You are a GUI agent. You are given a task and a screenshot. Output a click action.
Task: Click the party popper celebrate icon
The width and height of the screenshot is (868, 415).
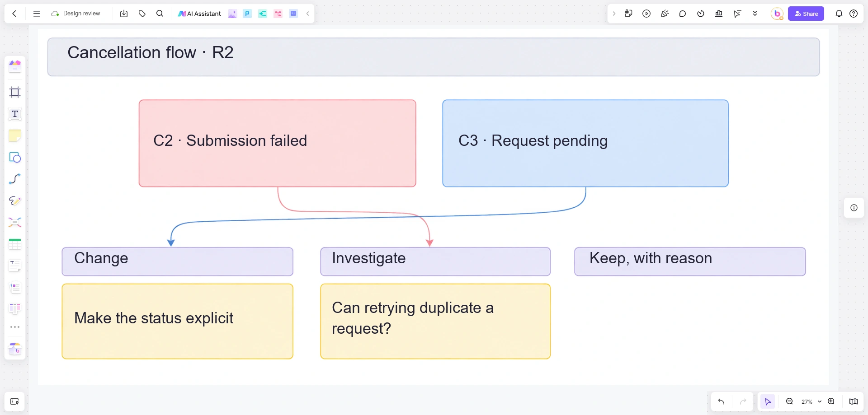pos(665,14)
